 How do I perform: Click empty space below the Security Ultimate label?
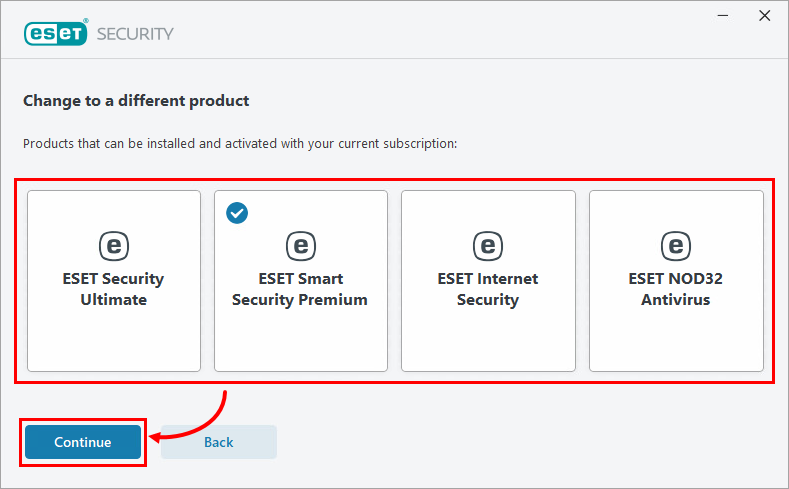tap(113, 340)
